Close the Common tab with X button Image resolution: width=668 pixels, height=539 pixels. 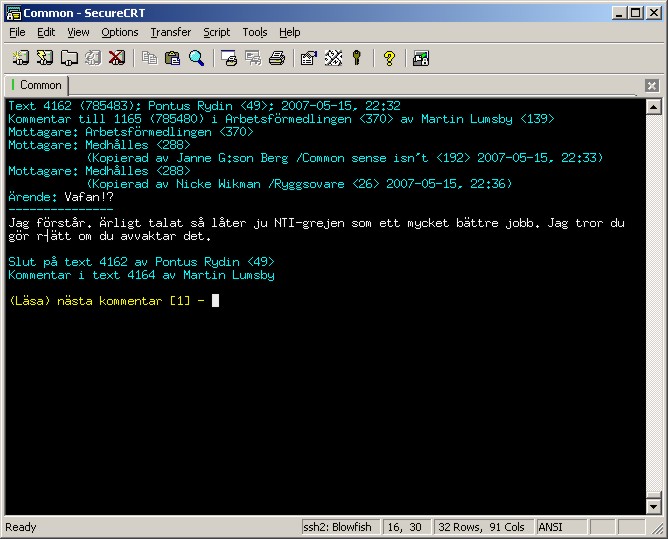point(651,86)
